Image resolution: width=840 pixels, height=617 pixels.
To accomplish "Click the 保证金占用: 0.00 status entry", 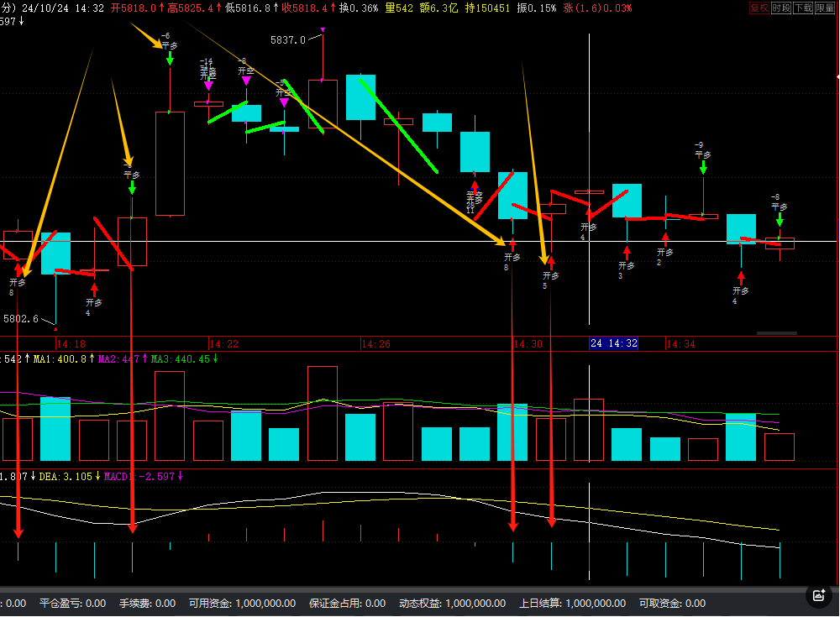I will tap(347, 603).
